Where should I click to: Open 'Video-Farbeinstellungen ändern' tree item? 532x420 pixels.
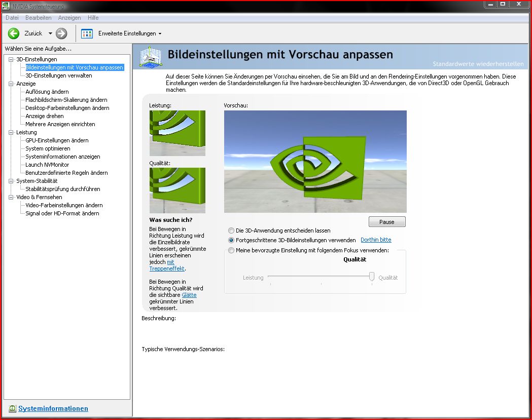[x=64, y=205]
